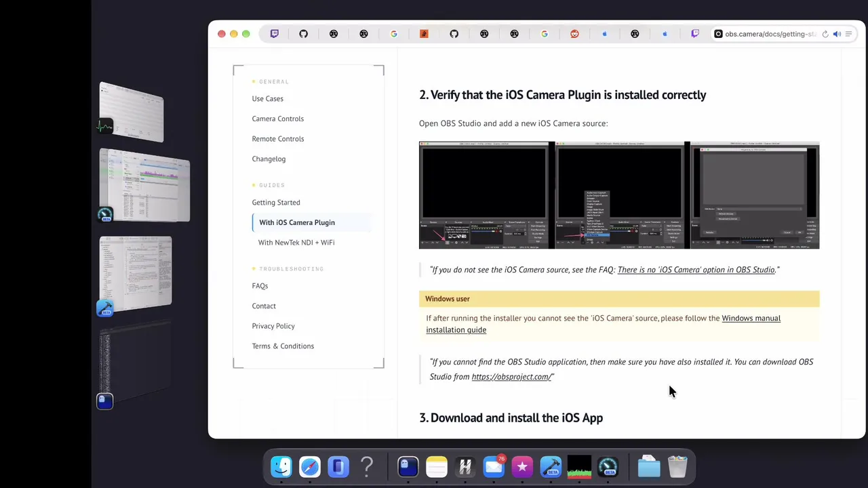This screenshot has width=868, height=488.
Task: Visit the https://obsproject.com/ link
Action: (511, 377)
